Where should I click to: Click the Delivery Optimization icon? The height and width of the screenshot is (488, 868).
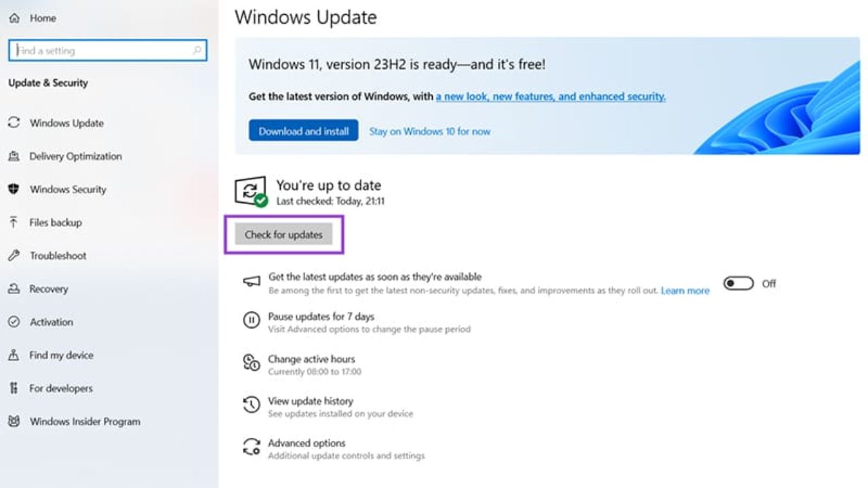tap(14, 156)
